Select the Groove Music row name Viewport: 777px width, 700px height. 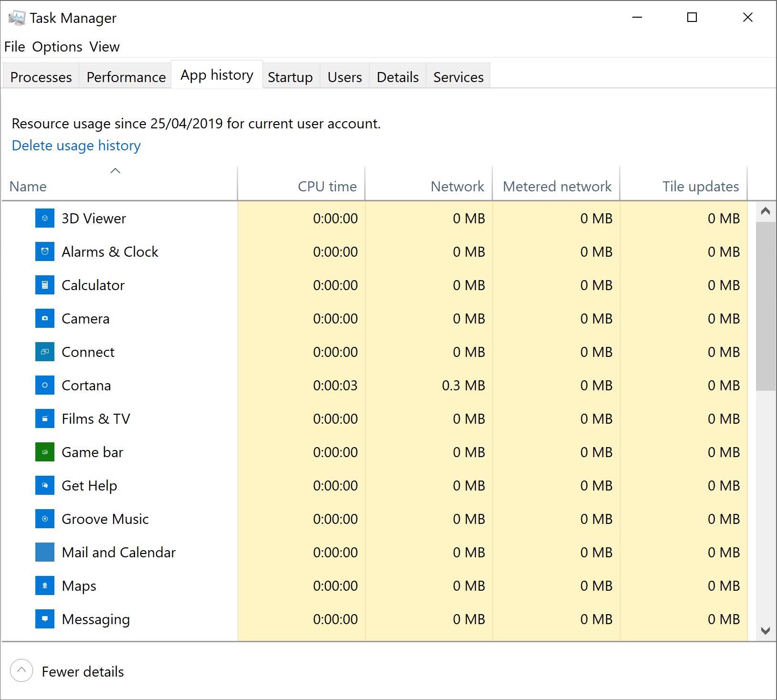click(105, 519)
